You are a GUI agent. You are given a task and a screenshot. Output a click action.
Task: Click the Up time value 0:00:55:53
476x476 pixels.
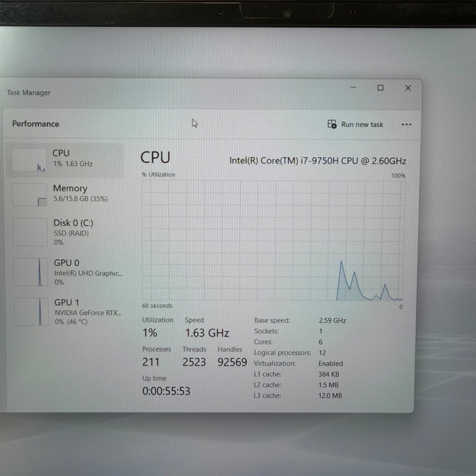(166, 391)
